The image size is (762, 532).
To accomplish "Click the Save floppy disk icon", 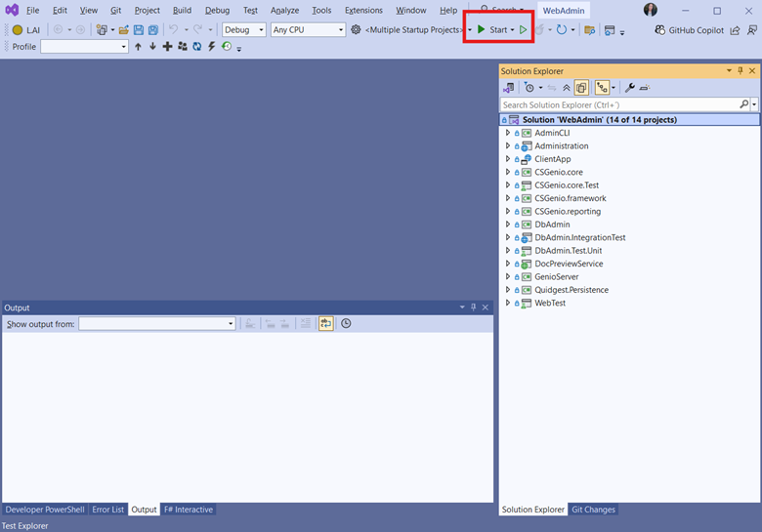I will pos(139,29).
